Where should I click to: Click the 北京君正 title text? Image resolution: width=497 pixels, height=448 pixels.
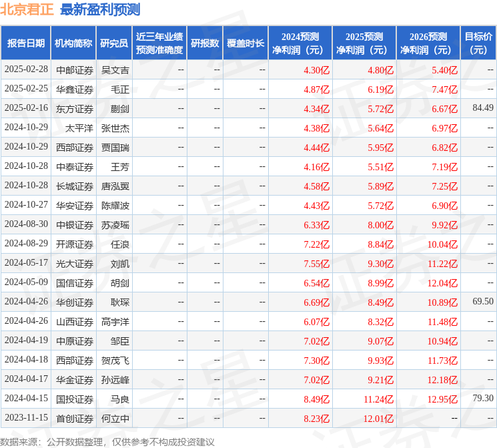pos(27,9)
